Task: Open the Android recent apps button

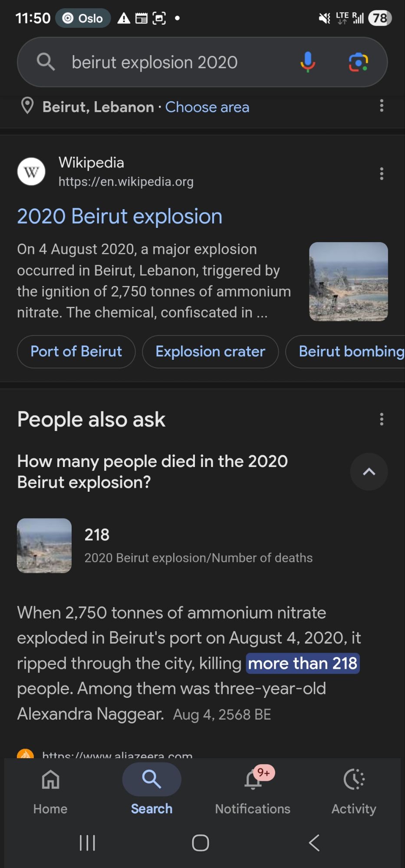Action: (87, 843)
